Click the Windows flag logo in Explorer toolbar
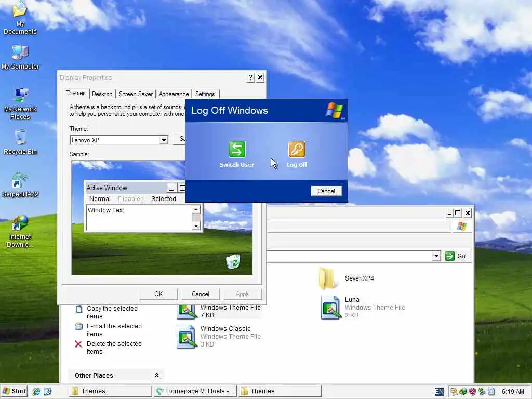The height and width of the screenshot is (399, 532). click(x=461, y=227)
